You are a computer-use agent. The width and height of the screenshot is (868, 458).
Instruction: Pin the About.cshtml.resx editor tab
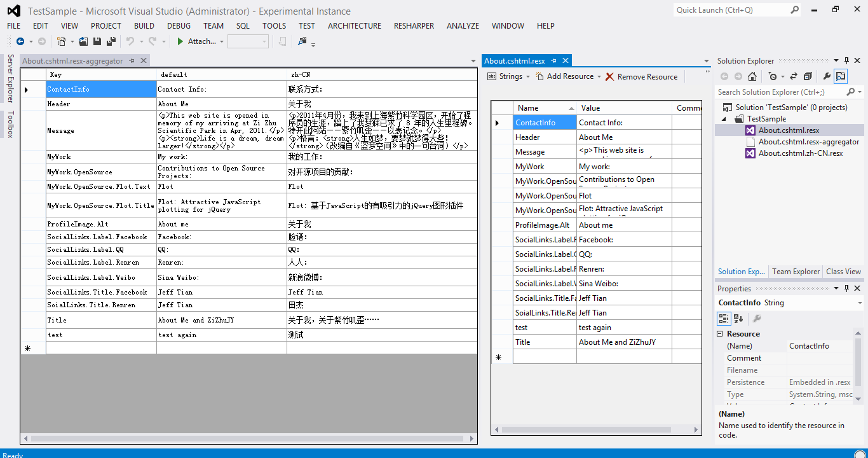[553, 61]
